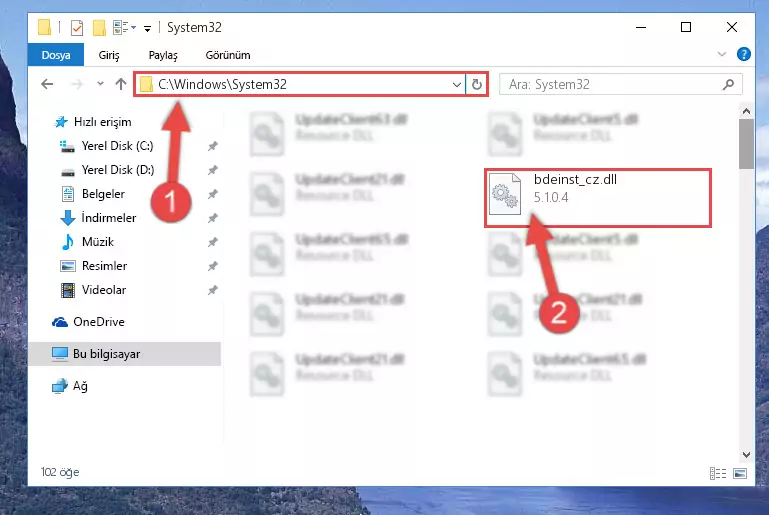Click the scrollbar down arrow

click(746, 455)
